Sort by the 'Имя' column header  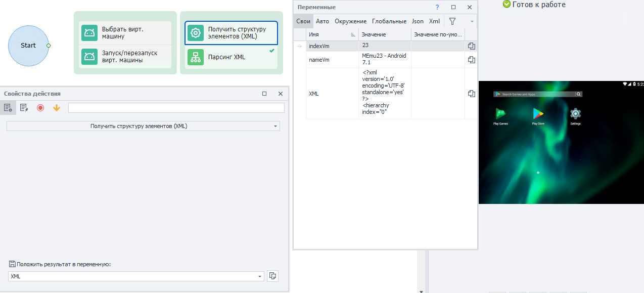332,34
